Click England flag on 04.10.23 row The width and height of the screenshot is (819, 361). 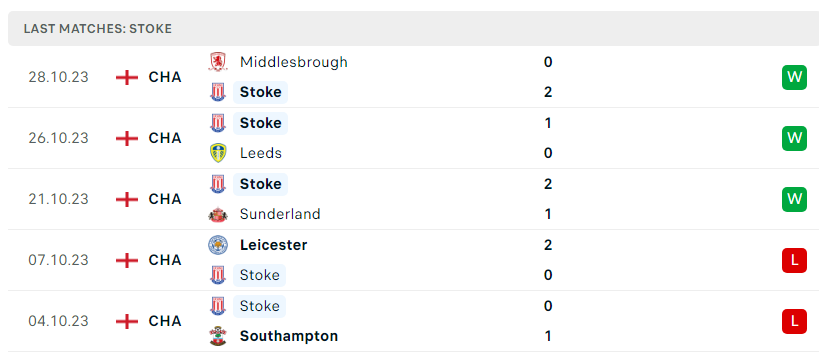coord(127,321)
